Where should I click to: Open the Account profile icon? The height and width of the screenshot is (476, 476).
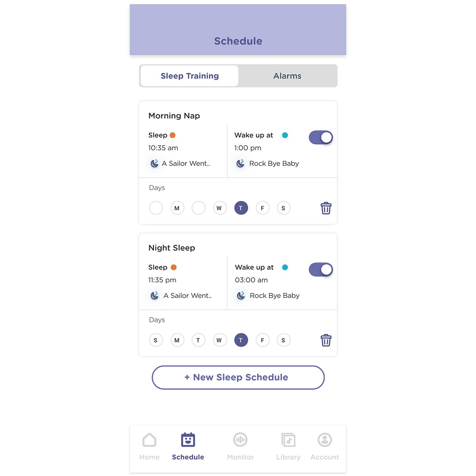click(x=325, y=440)
